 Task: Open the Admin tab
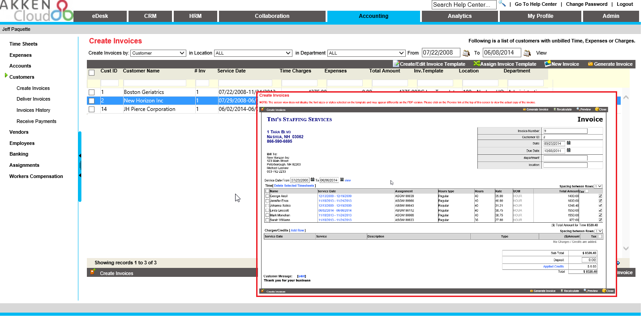[611, 16]
